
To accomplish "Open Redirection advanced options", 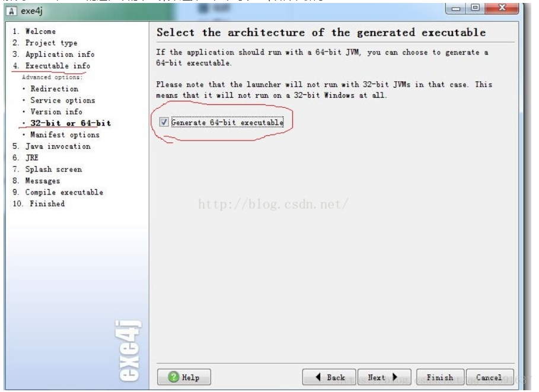I will point(55,89).
